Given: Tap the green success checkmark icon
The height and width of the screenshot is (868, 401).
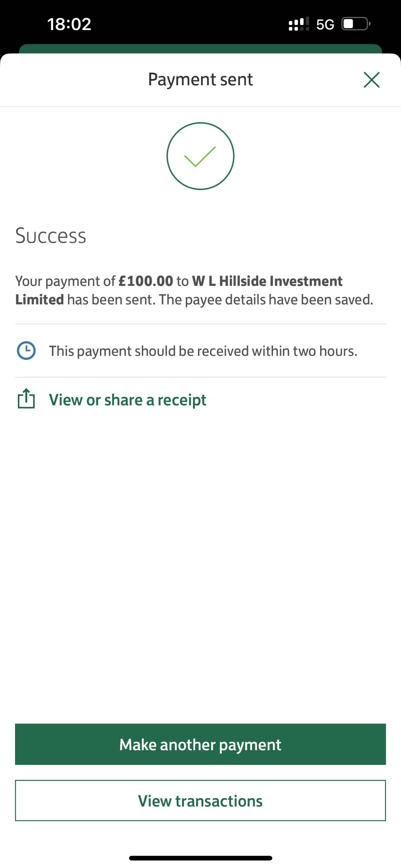Looking at the screenshot, I should [x=200, y=156].
